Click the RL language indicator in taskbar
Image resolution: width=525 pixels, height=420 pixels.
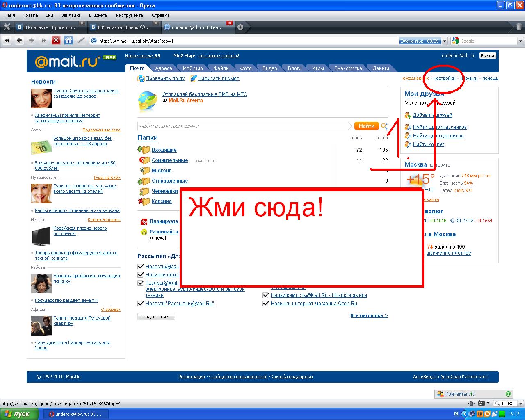click(x=457, y=414)
